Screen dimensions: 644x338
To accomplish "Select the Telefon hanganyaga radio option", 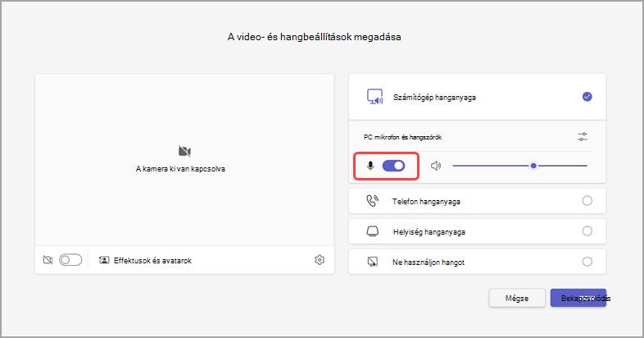I will (587, 201).
